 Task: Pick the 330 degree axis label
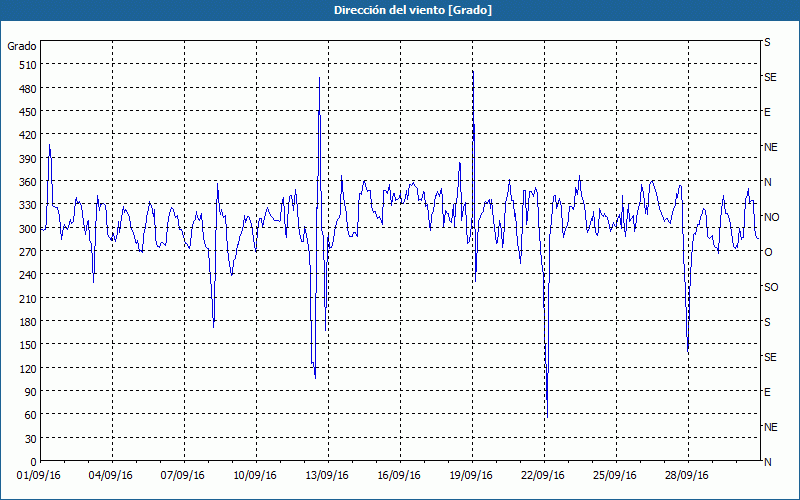coord(28,205)
